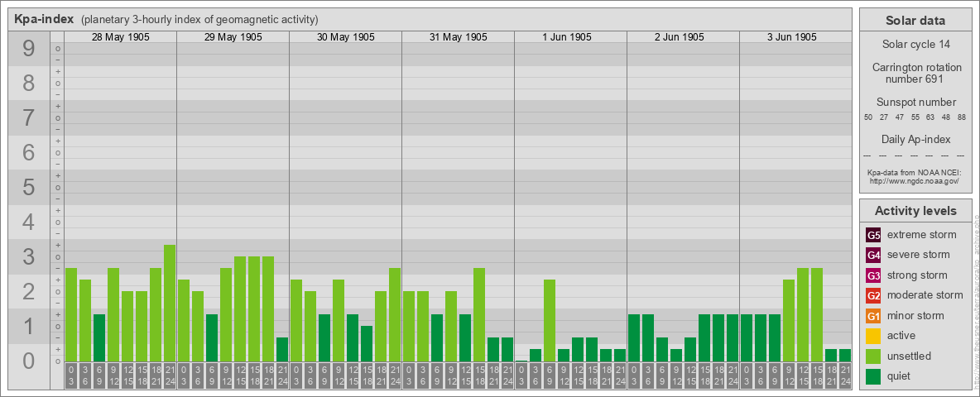The image size is (980, 397).
Task: Click sunspot value 63
Action: [930, 117]
